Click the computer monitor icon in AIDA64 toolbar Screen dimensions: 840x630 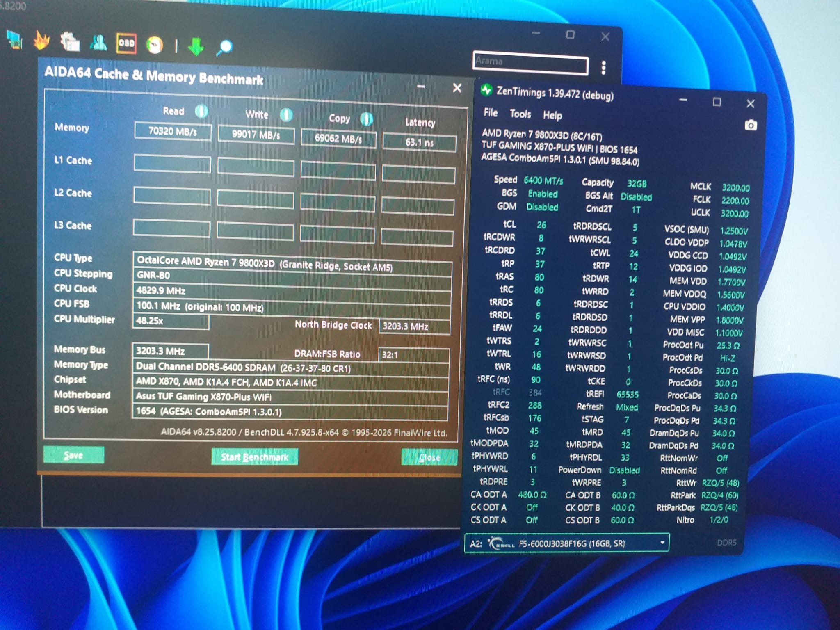(15, 40)
